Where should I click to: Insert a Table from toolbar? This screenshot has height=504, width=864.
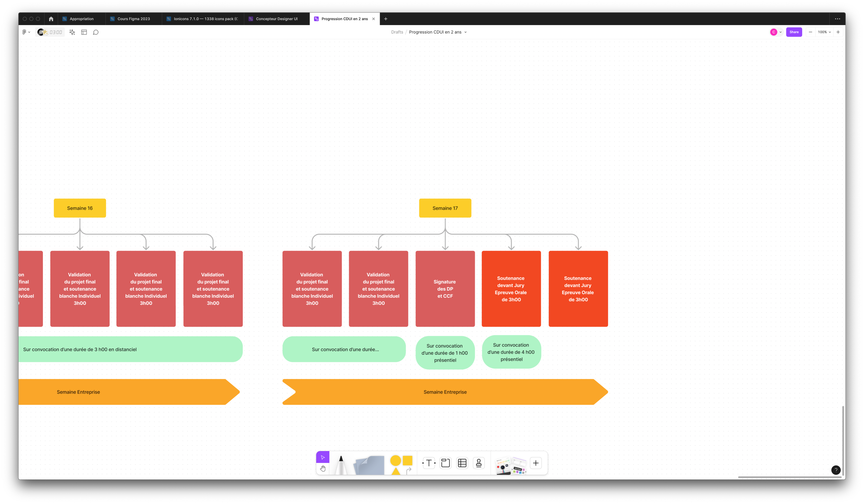462,463
